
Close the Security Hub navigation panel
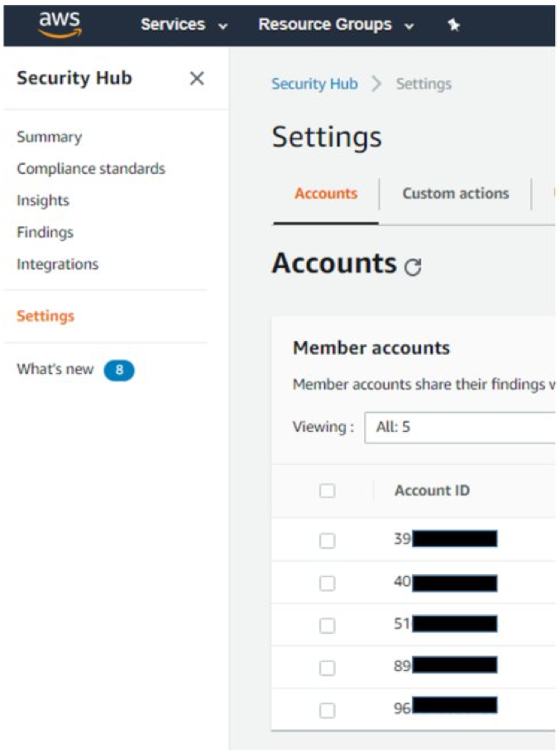(197, 79)
